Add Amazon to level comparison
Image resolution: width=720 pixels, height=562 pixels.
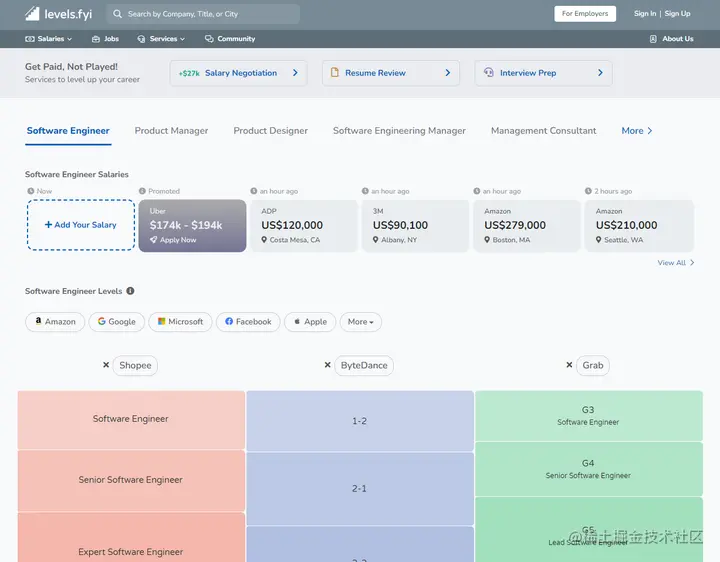point(55,322)
